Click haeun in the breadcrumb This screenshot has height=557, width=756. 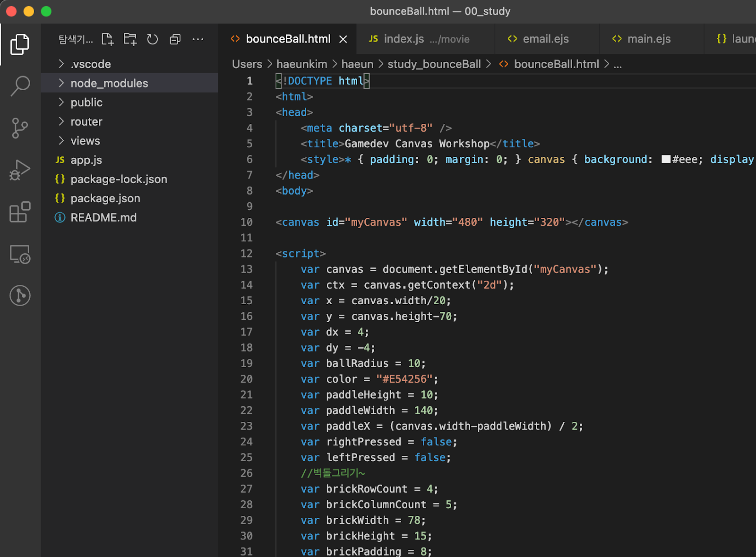click(x=357, y=64)
